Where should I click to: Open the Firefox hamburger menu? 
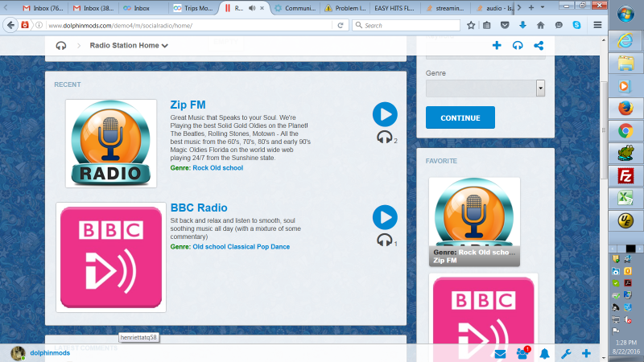597,25
